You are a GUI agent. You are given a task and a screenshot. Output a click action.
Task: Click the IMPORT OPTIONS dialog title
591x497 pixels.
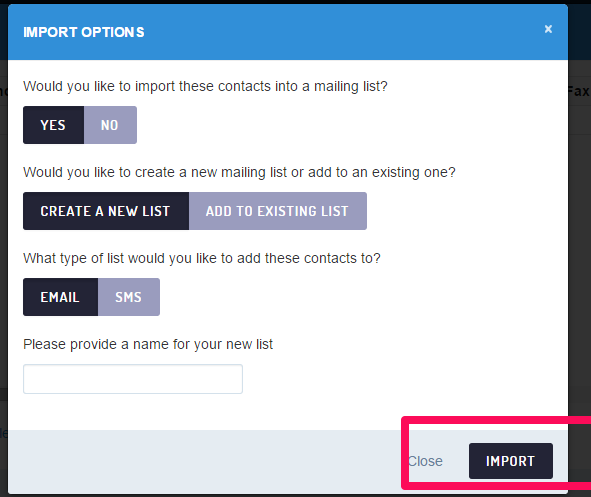(x=84, y=32)
